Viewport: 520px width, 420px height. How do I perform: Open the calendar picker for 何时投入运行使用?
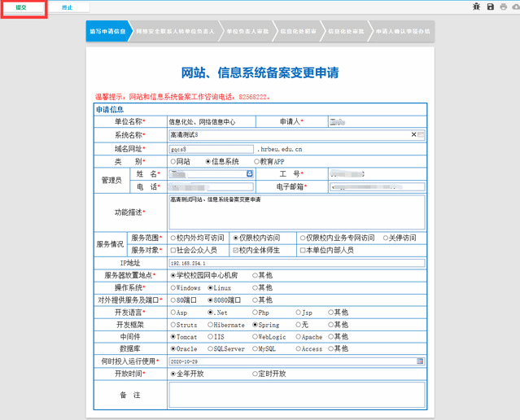pyautogui.click(x=421, y=360)
